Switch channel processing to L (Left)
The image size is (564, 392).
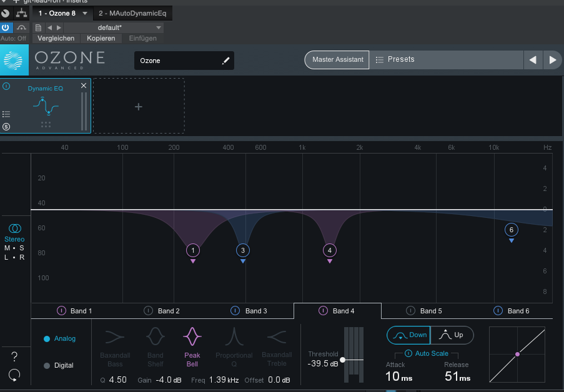point(6,257)
